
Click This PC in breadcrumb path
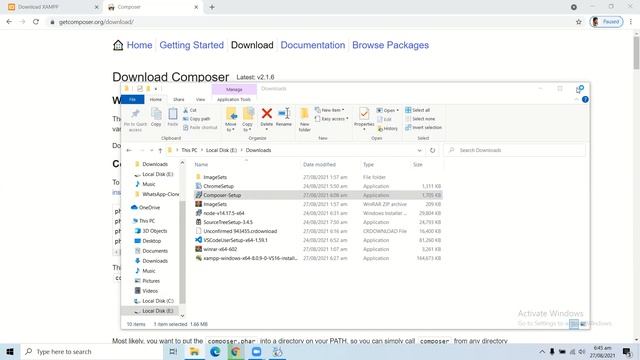tap(189, 150)
